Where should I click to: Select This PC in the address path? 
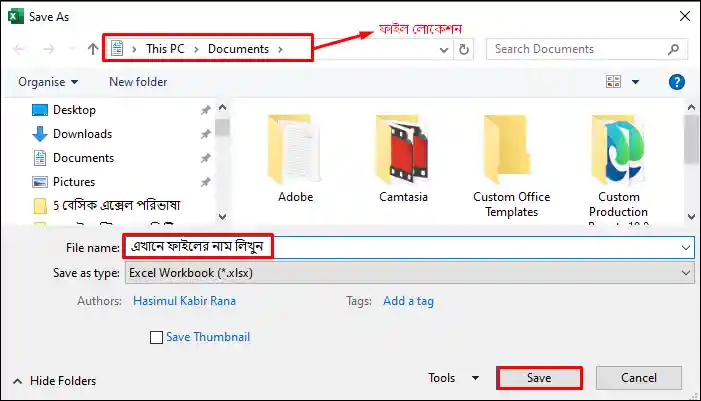tap(165, 49)
